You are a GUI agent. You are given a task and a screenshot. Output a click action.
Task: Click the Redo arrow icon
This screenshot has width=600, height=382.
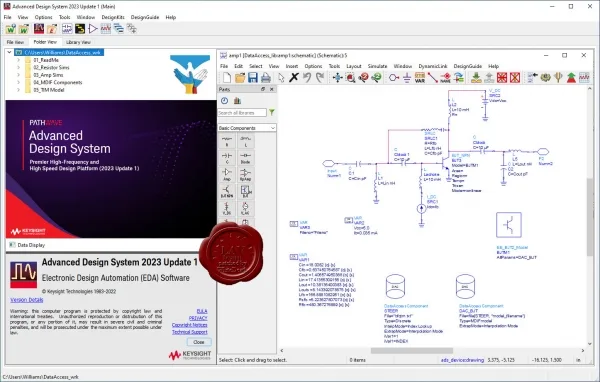pyautogui.click(x=320, y=78)
